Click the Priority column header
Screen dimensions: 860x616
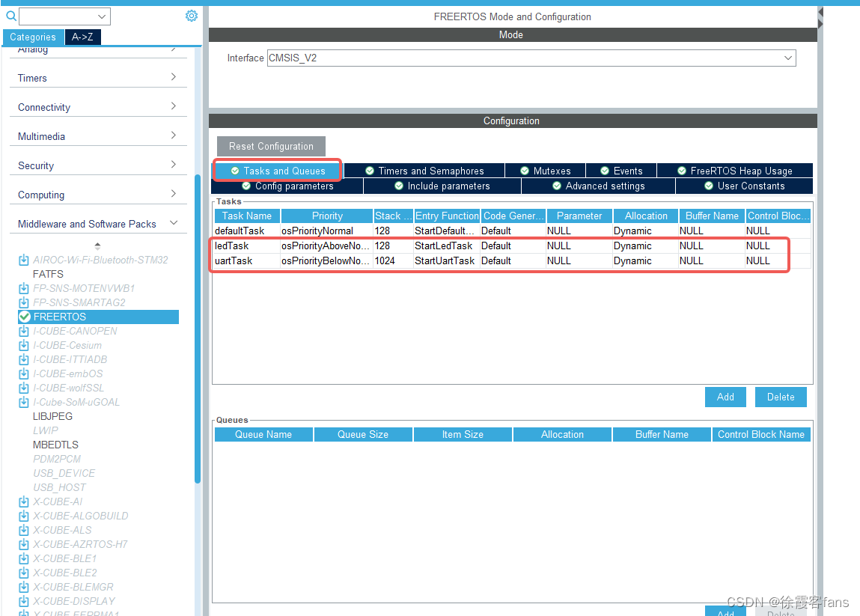[327, 216]
